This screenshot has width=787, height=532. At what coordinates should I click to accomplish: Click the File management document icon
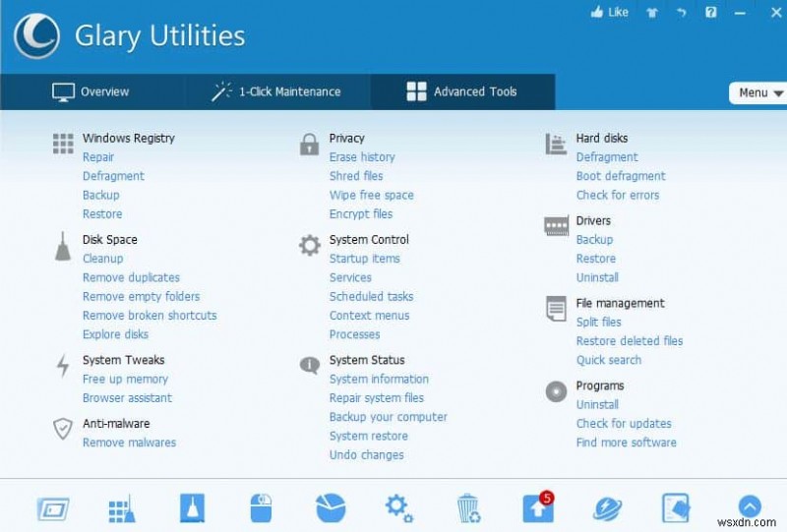[x=556, y=308]
